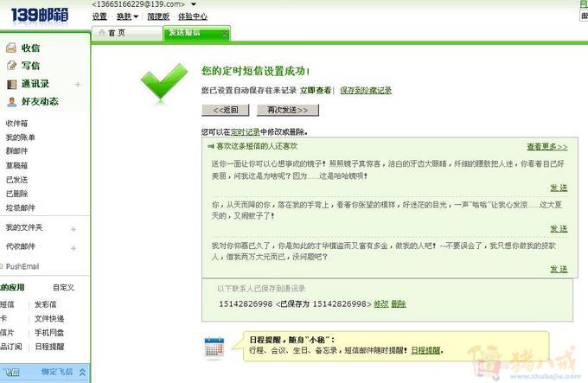Expand 代收邮件 with its plus icon
The image size is (588, 383).
pyautogui.click(x=73, y=248)
